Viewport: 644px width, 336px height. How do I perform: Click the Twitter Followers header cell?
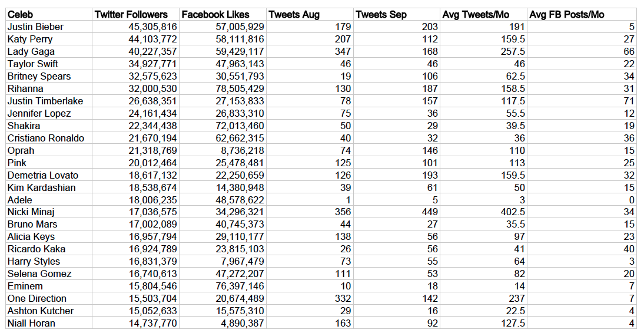click(135, 14)
